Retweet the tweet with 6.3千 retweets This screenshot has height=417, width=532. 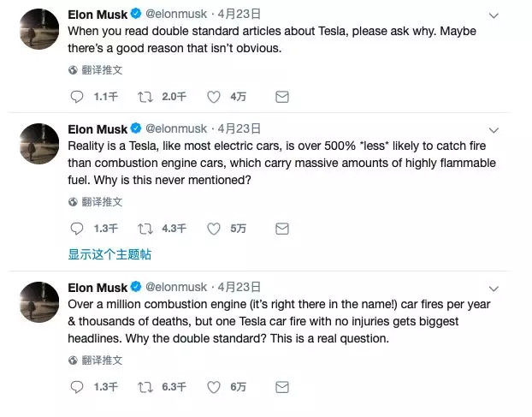(145, 387)
